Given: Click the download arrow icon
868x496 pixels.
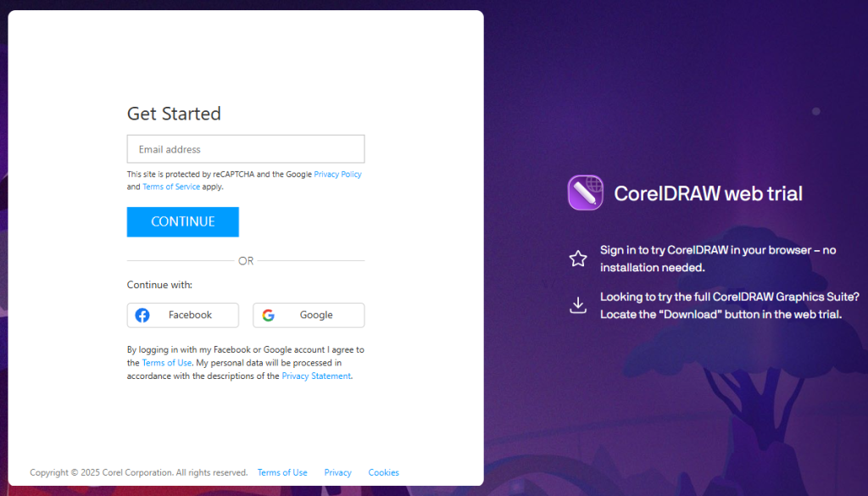Looking at the screenshot, I should pyautogui.click(x=578, y=305).
